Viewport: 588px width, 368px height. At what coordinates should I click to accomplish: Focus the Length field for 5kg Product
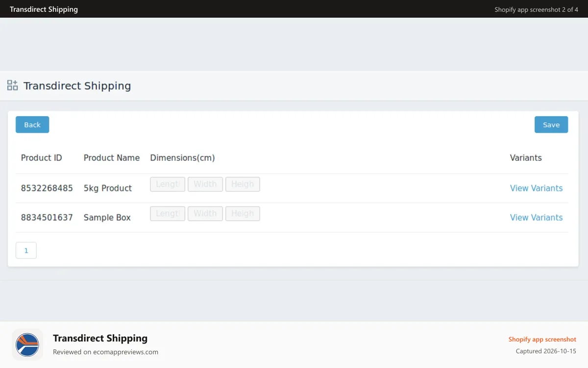(168, 184)
